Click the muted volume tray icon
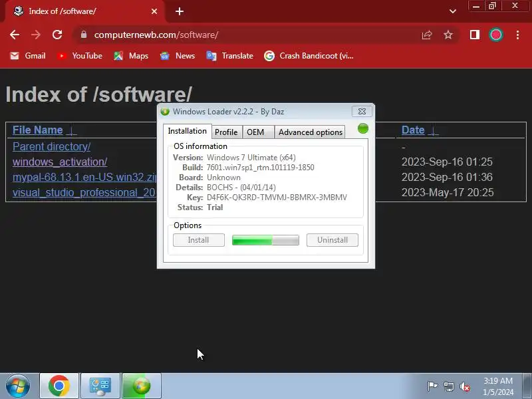This screenshot has width=532, height=399. pyautogui.click(x=464, y=386)
